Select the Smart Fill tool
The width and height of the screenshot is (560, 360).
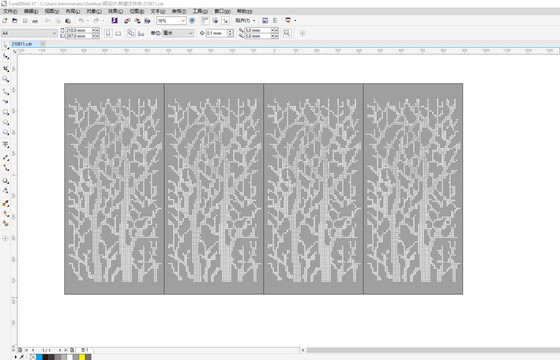pyautogui.click(x=5, y=224)
